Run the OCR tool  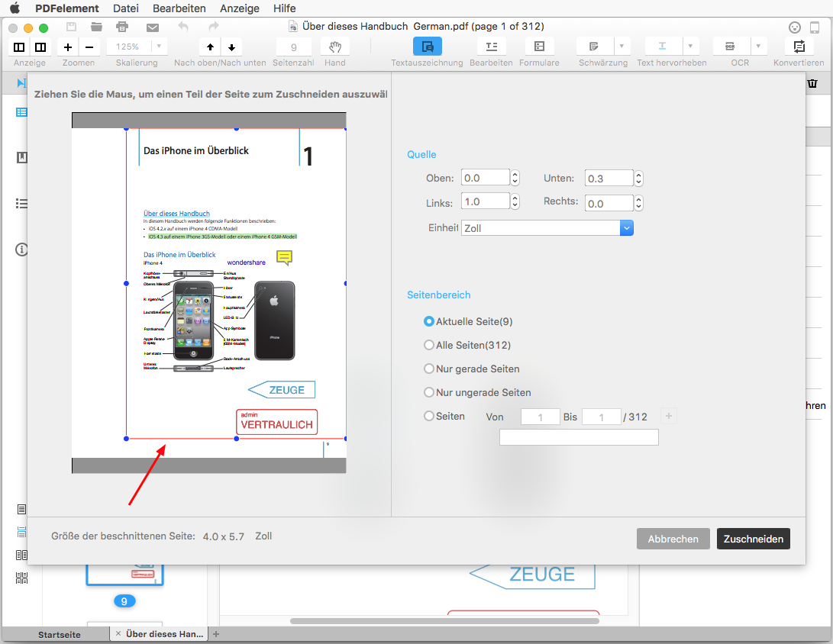[x=731, y=47]
